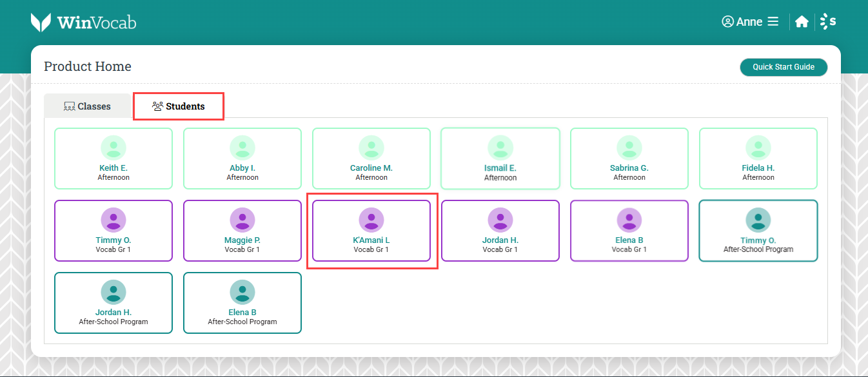Select Caroline M. student card
868x377 pixels.
[371, 159]
